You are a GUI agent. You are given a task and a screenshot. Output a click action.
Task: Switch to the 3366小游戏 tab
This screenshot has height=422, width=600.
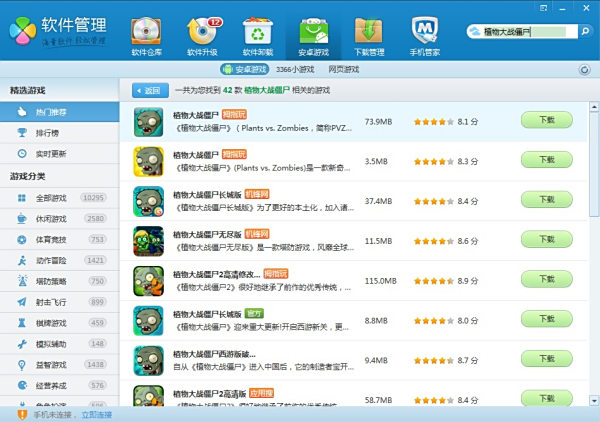[x=295, y=70]
